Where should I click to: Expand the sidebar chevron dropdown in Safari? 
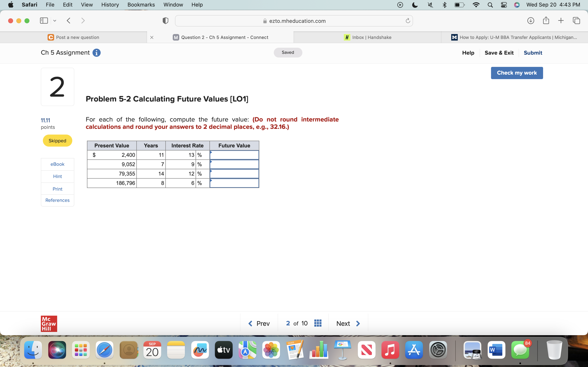55,21
